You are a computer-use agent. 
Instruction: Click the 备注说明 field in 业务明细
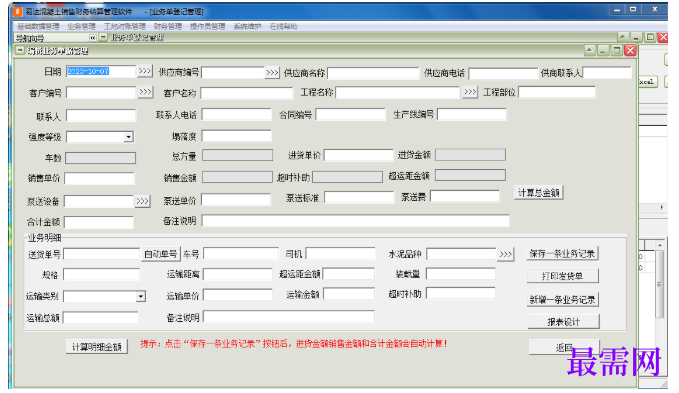(289, 317)
